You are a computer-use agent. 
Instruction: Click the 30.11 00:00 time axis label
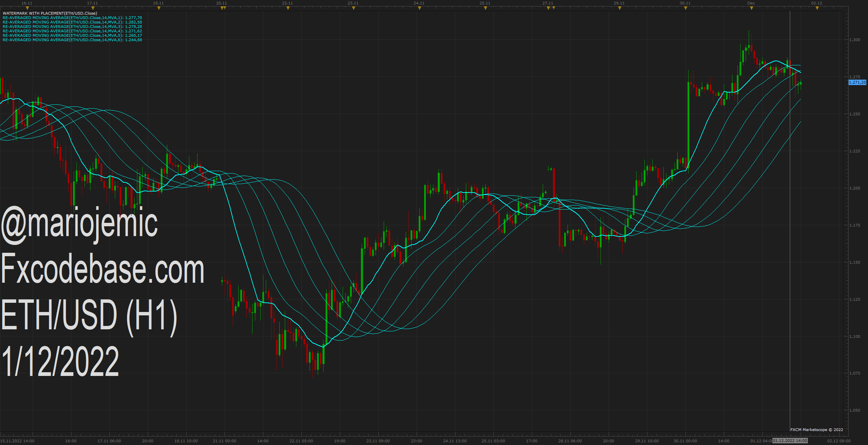685,441
